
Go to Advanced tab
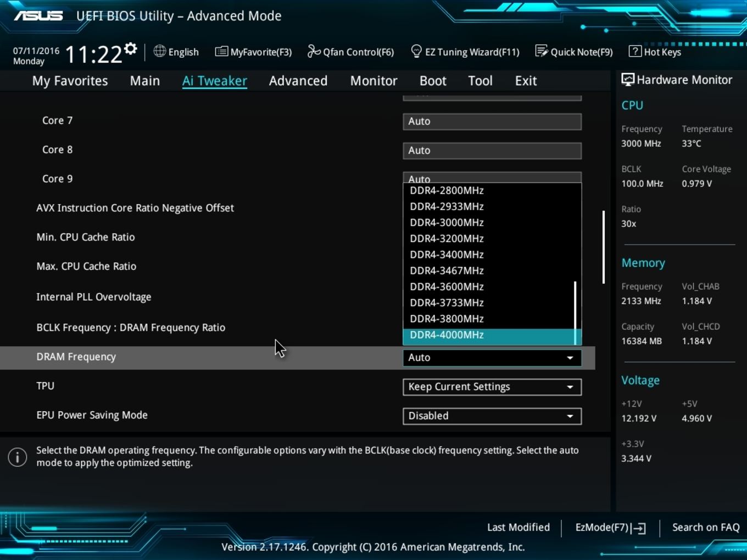click(x=298, y=81)
